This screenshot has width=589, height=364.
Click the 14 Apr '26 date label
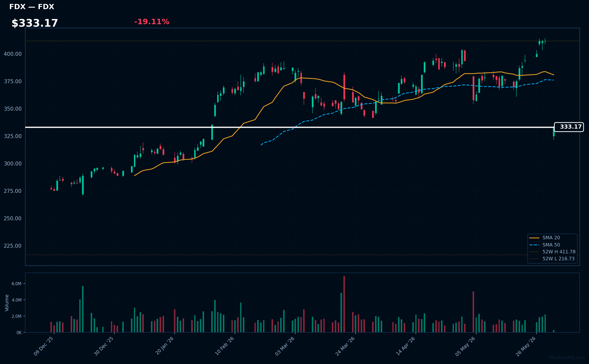(x=406, y=346)
